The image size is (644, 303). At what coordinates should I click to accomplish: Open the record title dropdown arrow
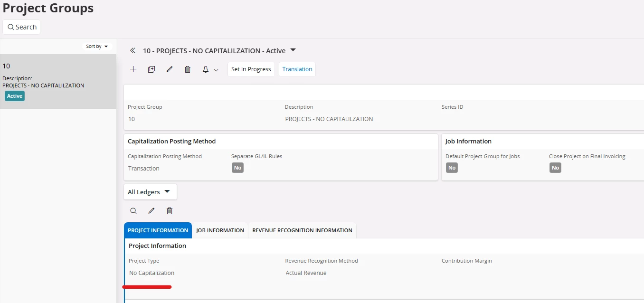[293, 50]
